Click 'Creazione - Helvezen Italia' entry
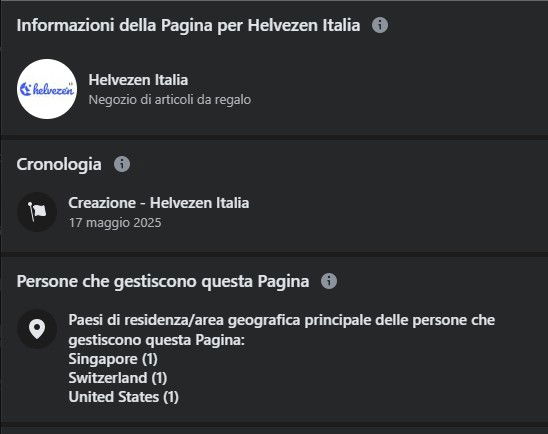Viewport: 548px width, 434px height. coord(159,203)
